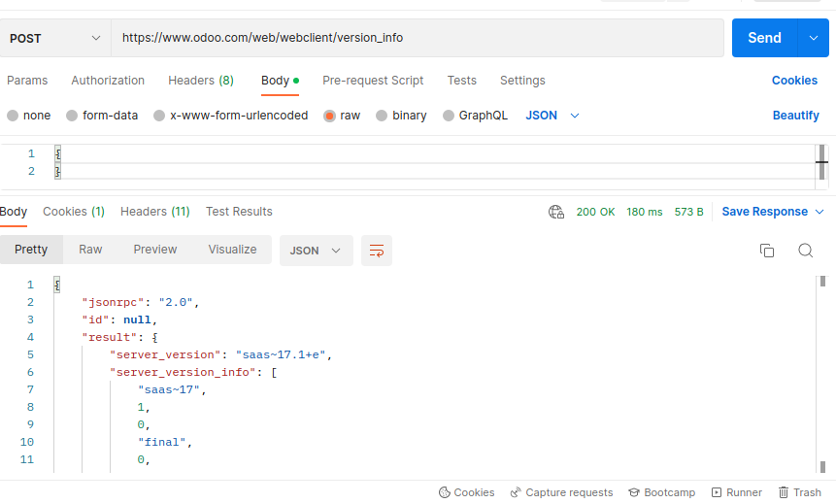Click the response body vertical scrollbar
The height and width of the screenshot is (504, 836).
click(822, 373)
